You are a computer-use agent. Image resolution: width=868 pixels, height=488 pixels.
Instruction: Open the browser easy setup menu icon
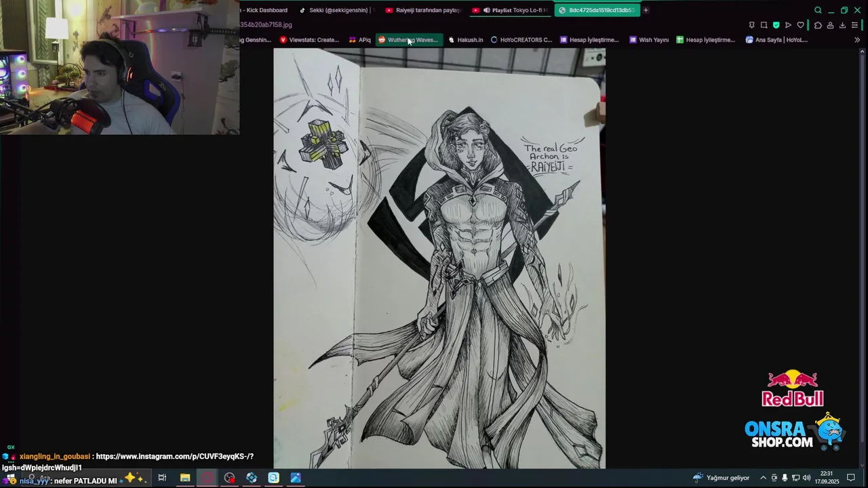[854, 25]
